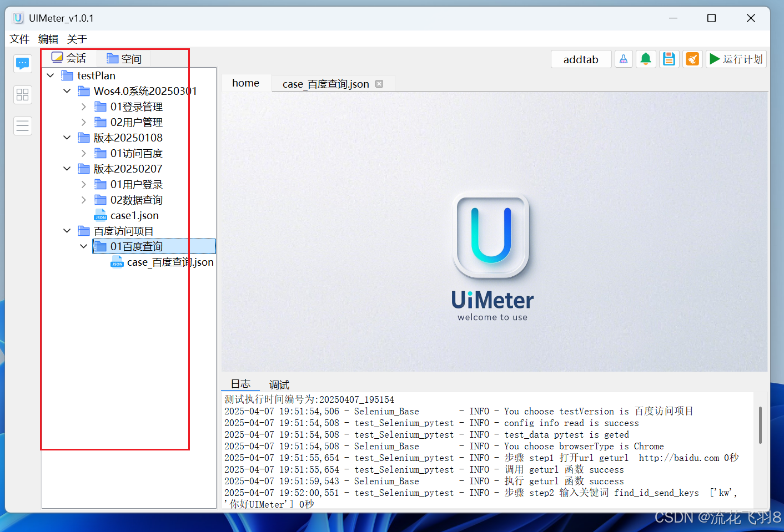The height and width of the screenshot is (532, 784).
Task: Click the 运行计划 run plan button
Action: (736, 59)
